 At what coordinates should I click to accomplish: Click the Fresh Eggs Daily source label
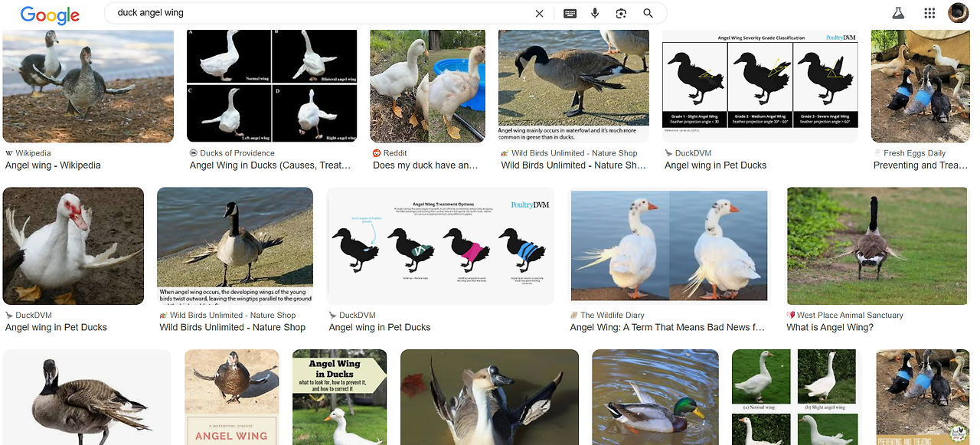(x=914, y=153)
